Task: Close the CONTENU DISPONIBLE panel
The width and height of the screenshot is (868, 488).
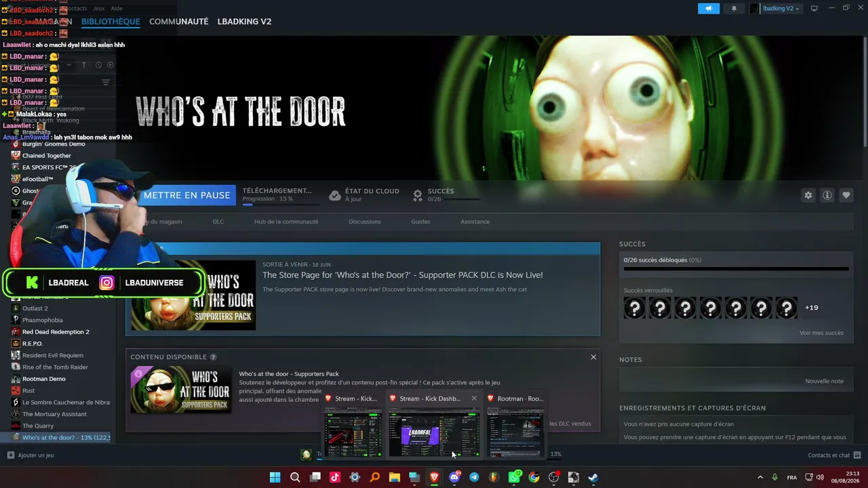Action: pos(593,357)
